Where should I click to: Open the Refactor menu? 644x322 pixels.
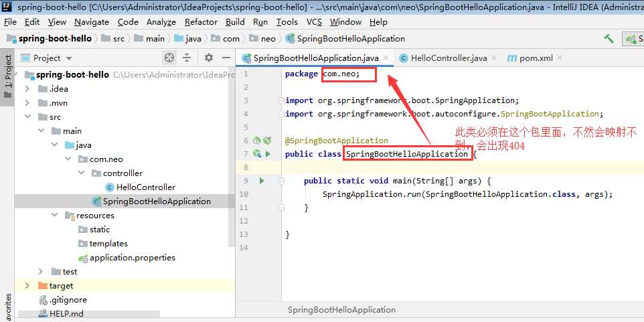201,22
